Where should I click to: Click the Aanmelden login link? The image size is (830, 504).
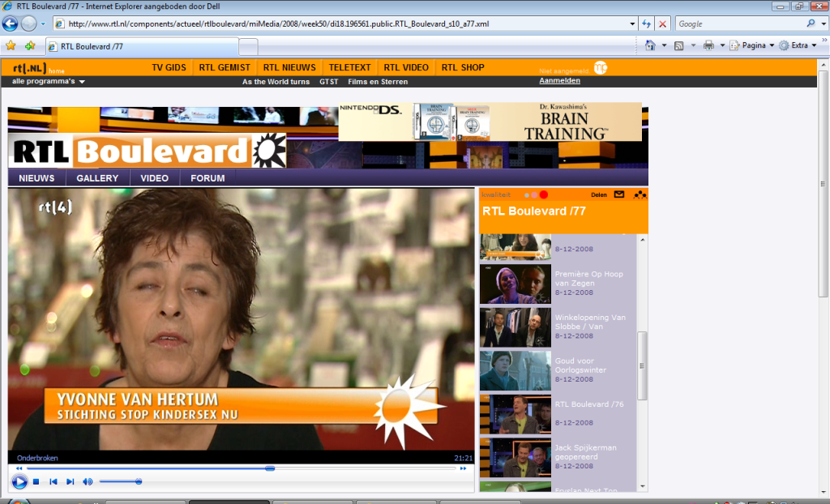[559, 80]
